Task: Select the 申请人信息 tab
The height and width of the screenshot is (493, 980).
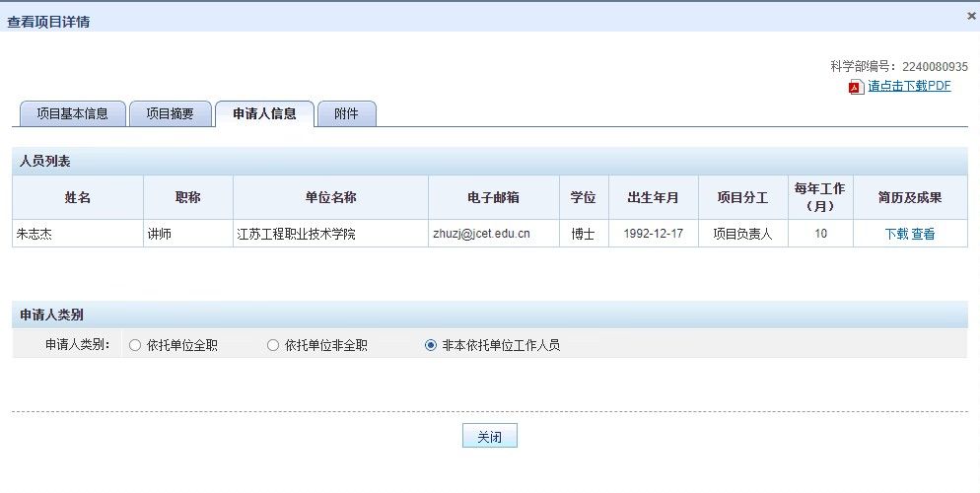Action: coord(263,114)
